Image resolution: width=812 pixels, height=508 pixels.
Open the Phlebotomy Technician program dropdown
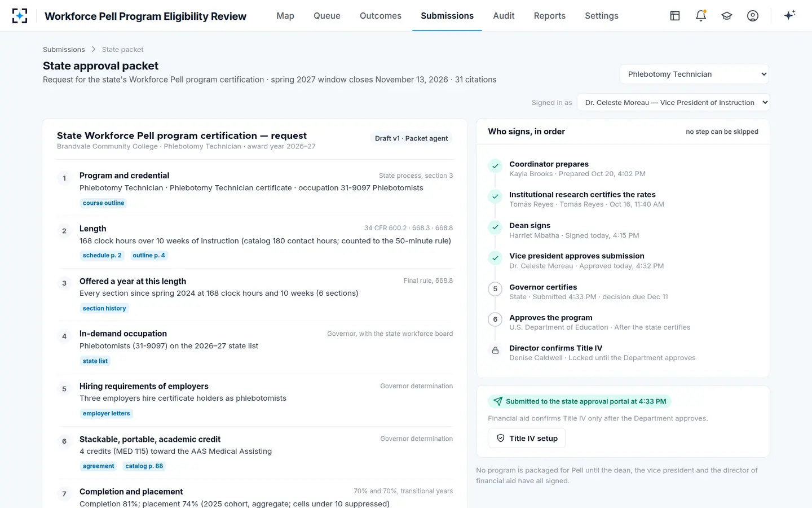[x=694, y=74]
